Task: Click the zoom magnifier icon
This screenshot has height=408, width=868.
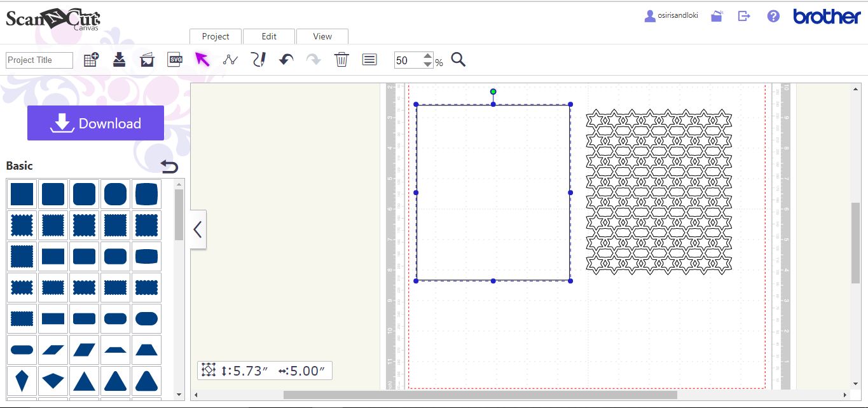Action: pos(458,59)
